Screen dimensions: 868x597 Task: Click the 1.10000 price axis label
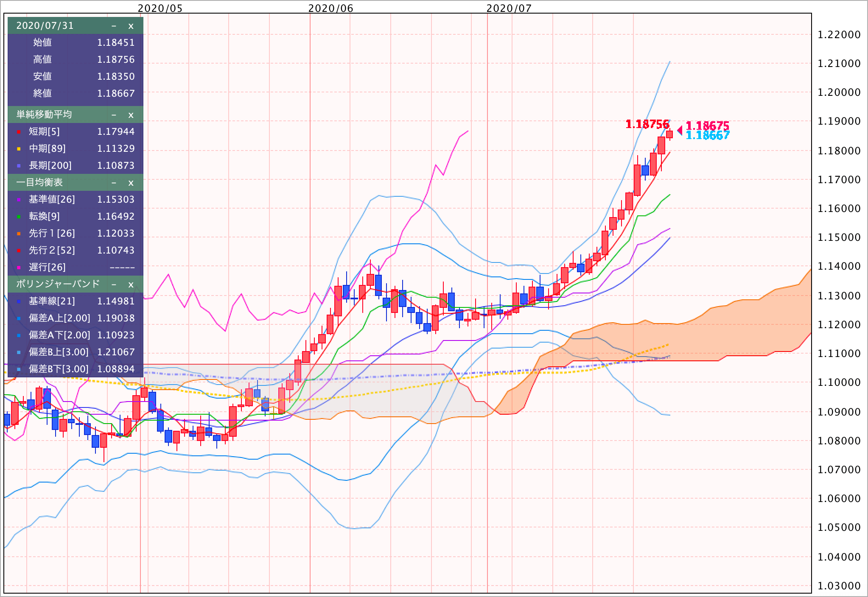839,382
